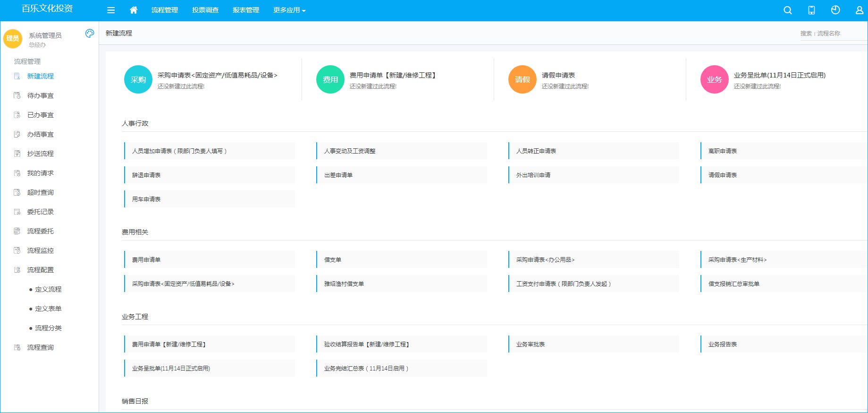Click the icon beside 已办事宜
Screen dimensions: 868x413
click(x=17, y=115)
